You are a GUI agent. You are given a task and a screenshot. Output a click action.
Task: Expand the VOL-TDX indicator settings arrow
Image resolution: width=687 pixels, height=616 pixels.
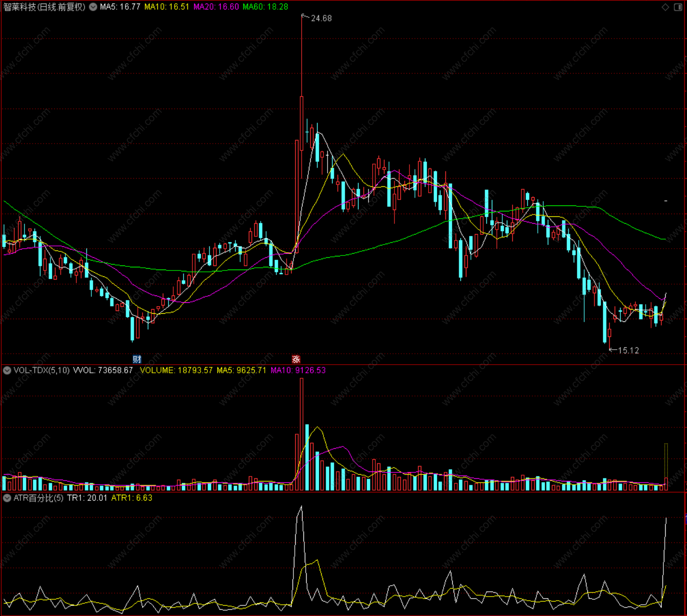pos(7,371)
